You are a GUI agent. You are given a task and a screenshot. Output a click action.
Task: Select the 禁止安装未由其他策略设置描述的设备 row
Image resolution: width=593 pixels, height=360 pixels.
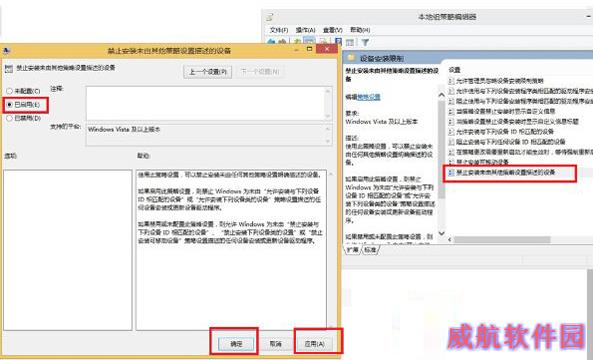click(x=502, y=172)
